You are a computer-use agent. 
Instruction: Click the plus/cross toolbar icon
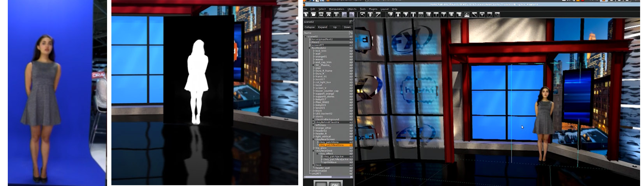(482, 15)
